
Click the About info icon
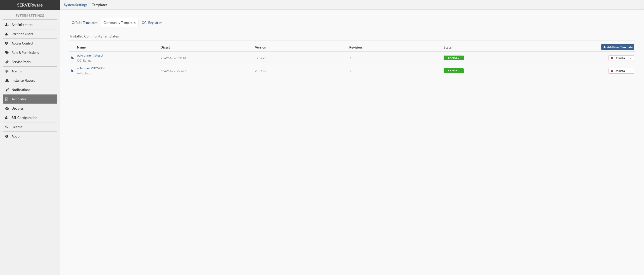(7, 136)
